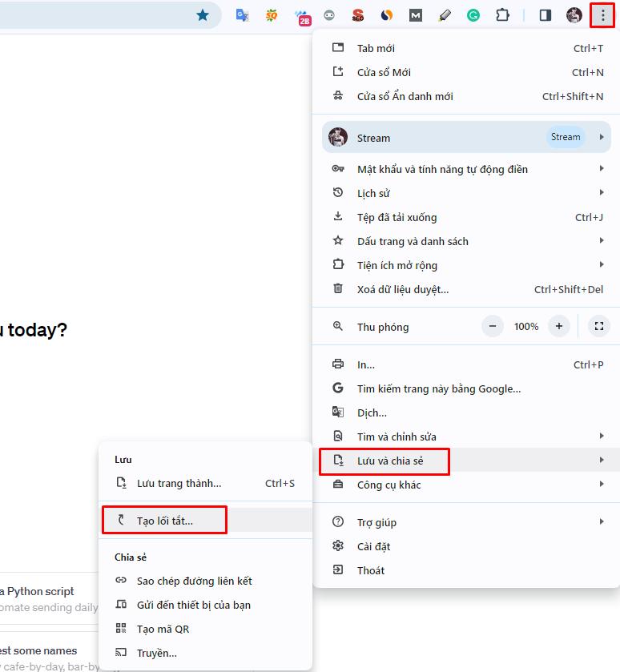The height and width of the screenshot is (672, 620).
Task: Click the three-dot Chrome menu button
Action: click(602, 15)
